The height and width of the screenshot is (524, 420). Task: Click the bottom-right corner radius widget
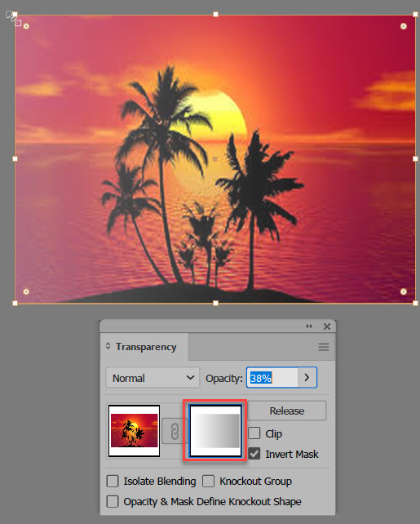[x=404, y=291]
